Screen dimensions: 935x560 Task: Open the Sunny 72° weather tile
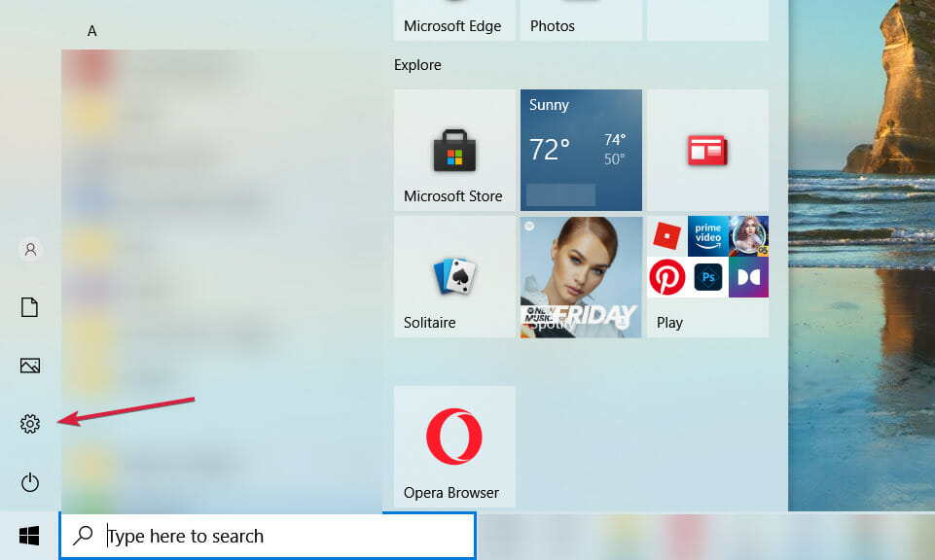(581, 150)
